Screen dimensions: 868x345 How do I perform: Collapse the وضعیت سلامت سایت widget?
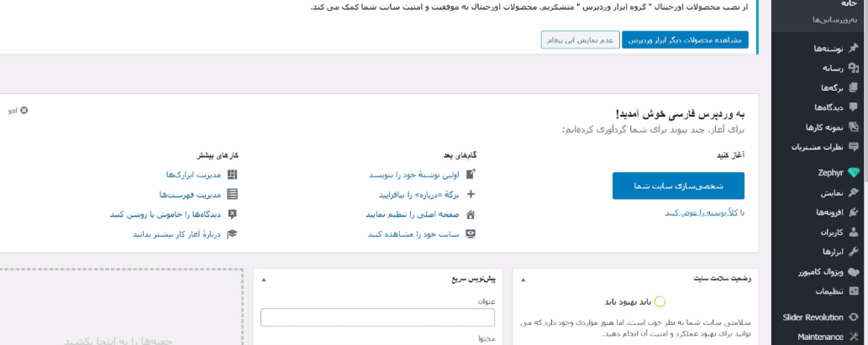click(523, 280)
